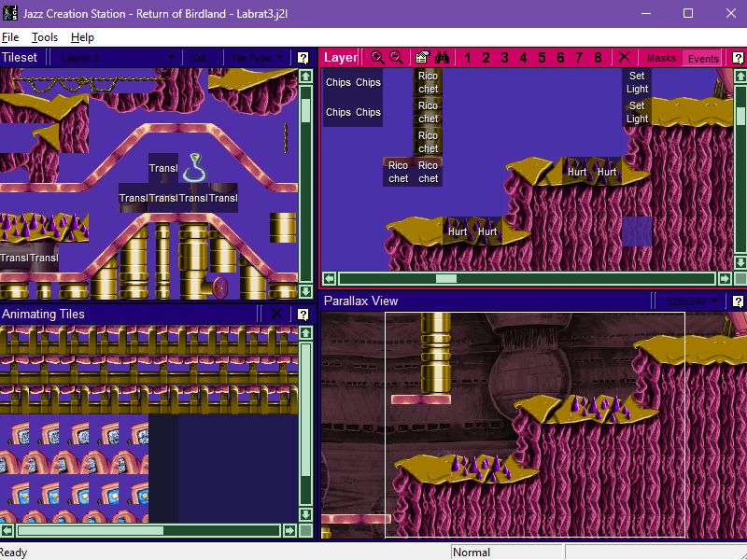
Task: Select the red valve wheel tile
Action: tap(219, 287)
